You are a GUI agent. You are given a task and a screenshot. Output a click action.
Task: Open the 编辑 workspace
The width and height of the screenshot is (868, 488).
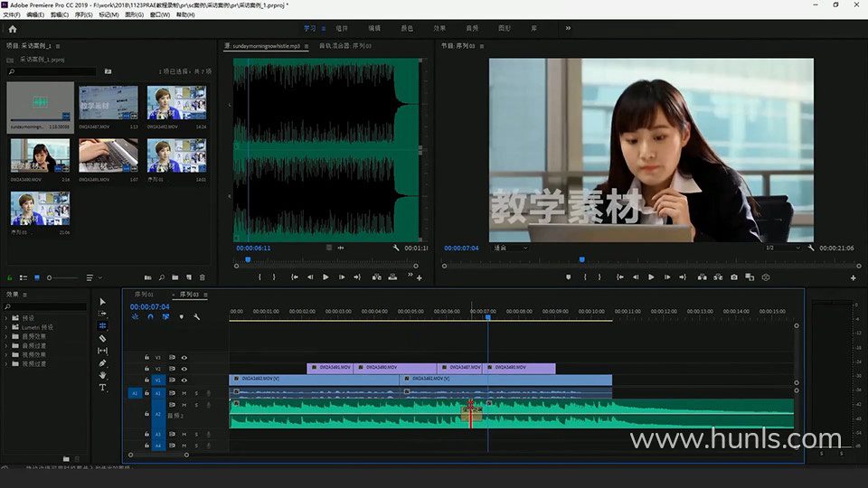point(373,29)
